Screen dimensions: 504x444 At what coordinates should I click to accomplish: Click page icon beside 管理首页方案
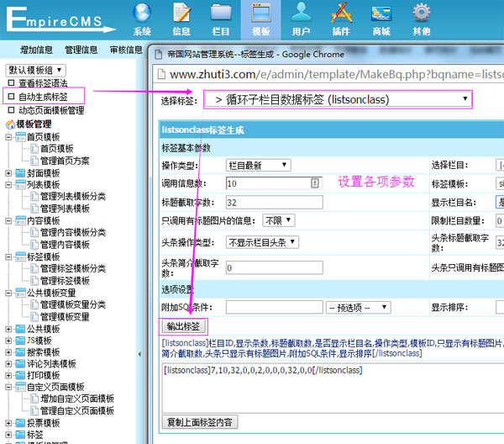pos(34,161)
